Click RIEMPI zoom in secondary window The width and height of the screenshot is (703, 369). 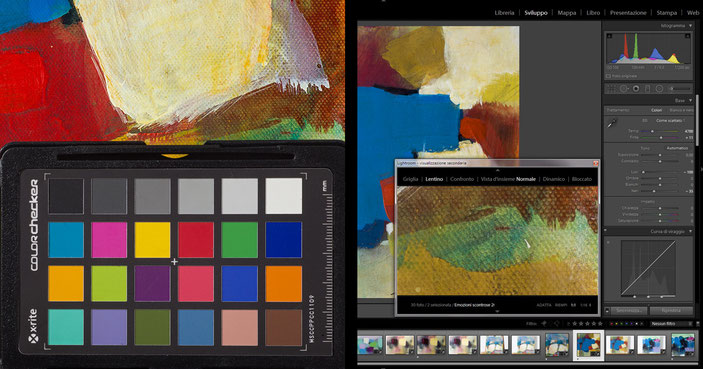[x=561, y=305]
